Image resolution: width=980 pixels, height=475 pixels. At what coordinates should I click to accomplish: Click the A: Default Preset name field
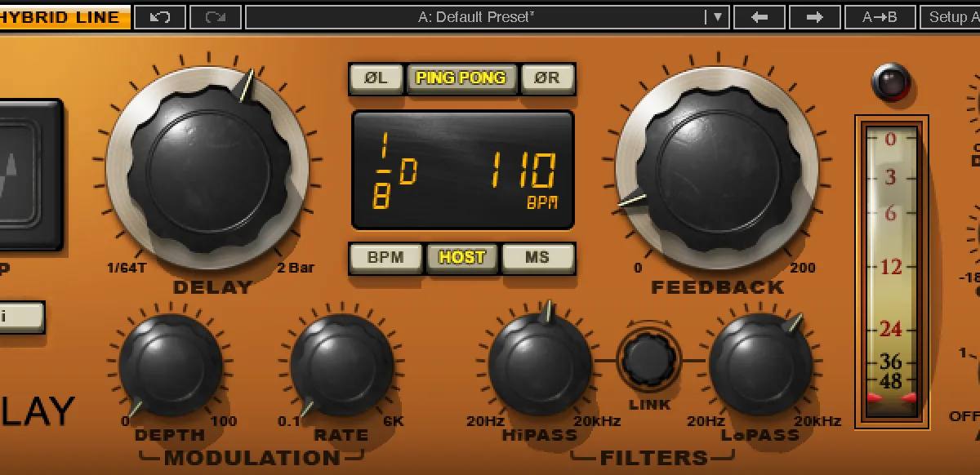coord(476,16)
